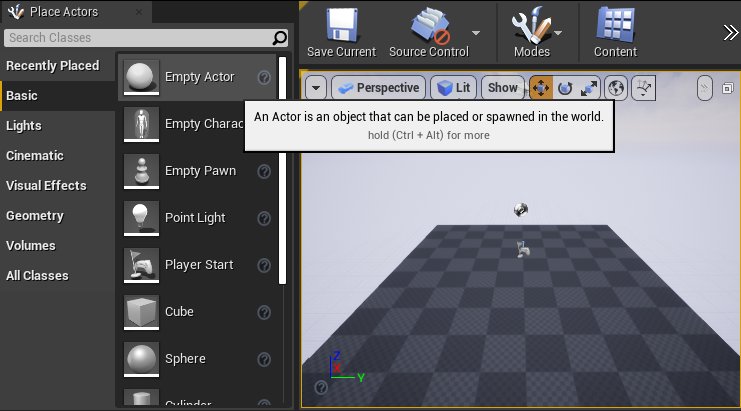Select the scale gizmo tool
The width and height of the screenshot is (741, 411).
589,88
